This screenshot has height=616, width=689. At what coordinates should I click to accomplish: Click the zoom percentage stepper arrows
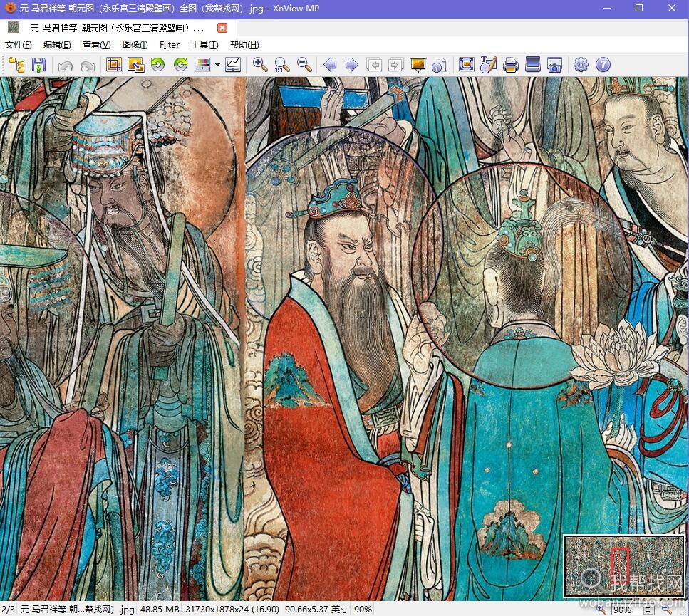[648, 610]
